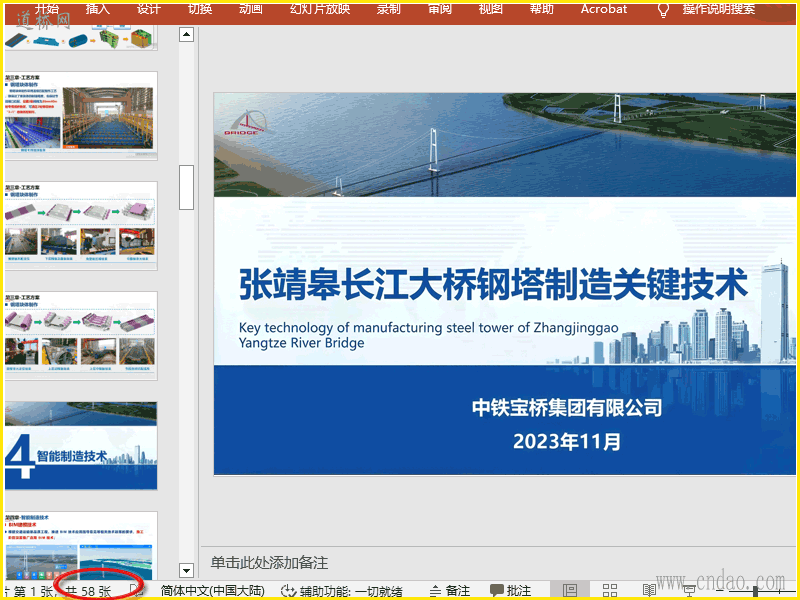Switch to Normal view icon

(570, 590)
